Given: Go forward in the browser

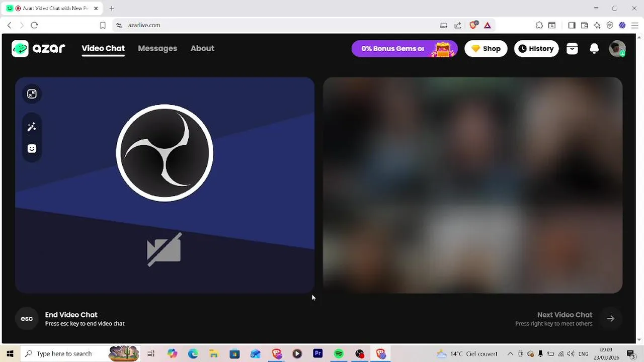Looking at the screenshot, I should point(21,25).
